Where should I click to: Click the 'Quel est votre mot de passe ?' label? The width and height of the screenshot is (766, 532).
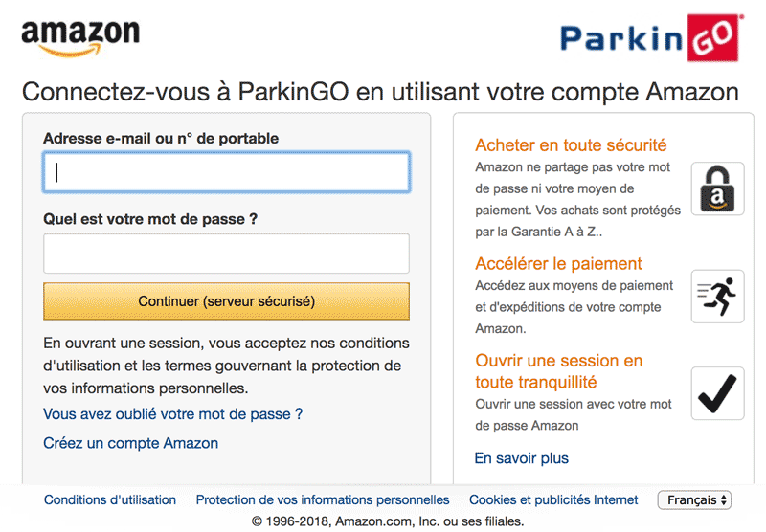150,219
